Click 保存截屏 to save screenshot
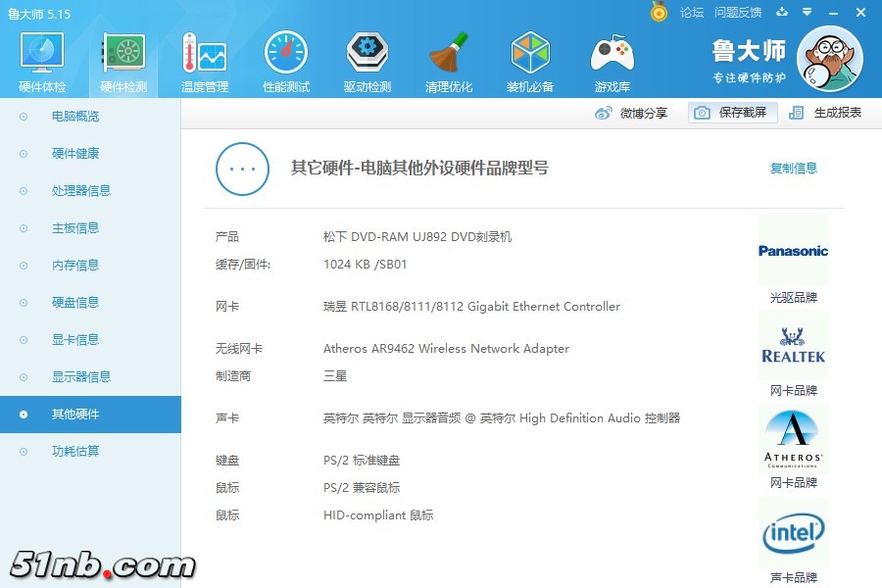This screenshot has width=882, height=588. (x=732, y=113)
